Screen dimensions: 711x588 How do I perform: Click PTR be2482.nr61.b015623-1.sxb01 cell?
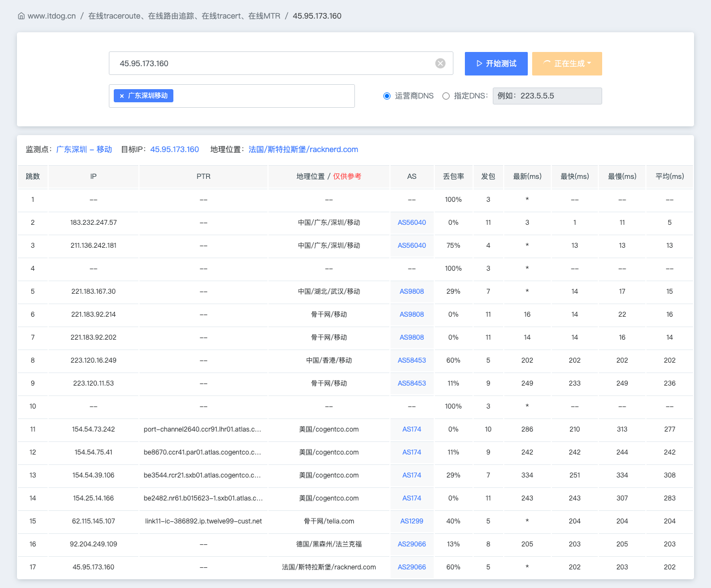point(203,498)
